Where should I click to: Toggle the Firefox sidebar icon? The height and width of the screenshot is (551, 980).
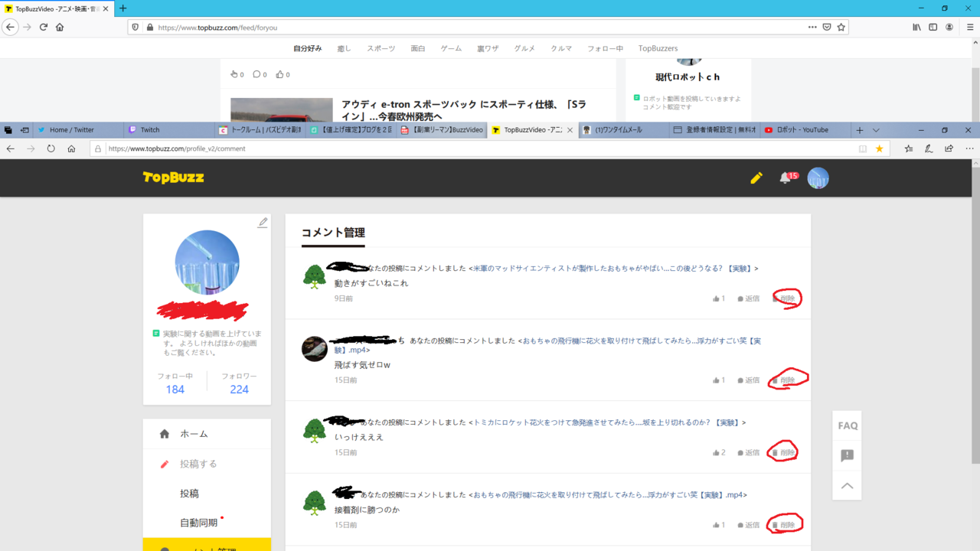[933, 27]
